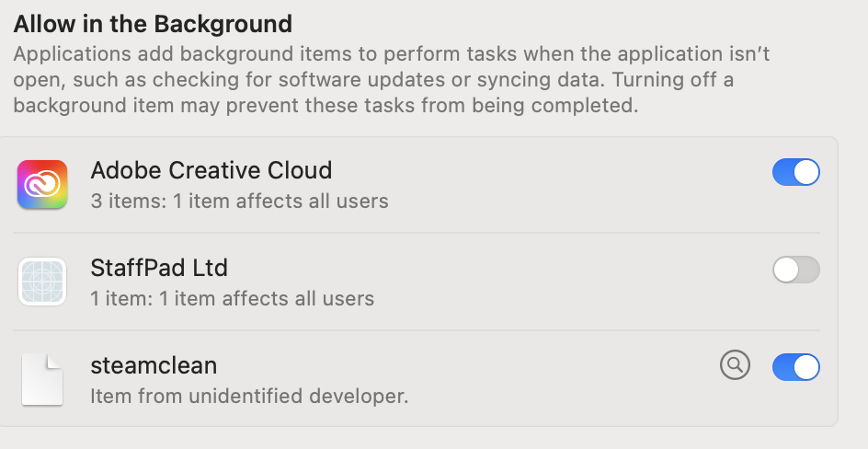Select the StaffPad Ltd name label
Screen dimensions: 868x449
(x=159, y=268)
